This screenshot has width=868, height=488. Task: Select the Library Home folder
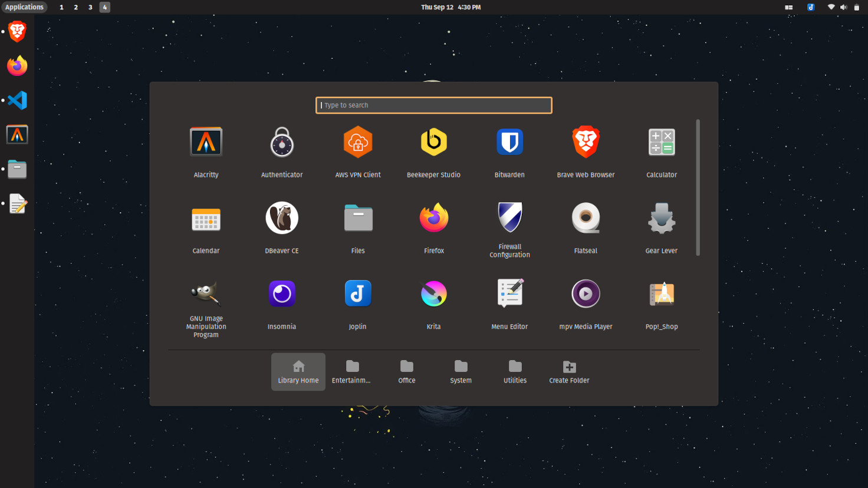(298, 372)
